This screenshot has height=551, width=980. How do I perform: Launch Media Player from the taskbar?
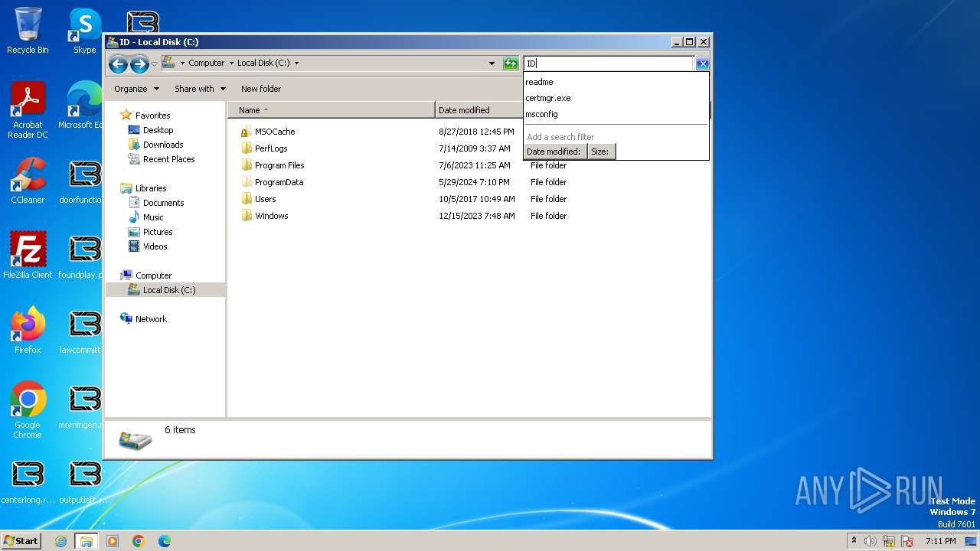(x=113, y=541)
